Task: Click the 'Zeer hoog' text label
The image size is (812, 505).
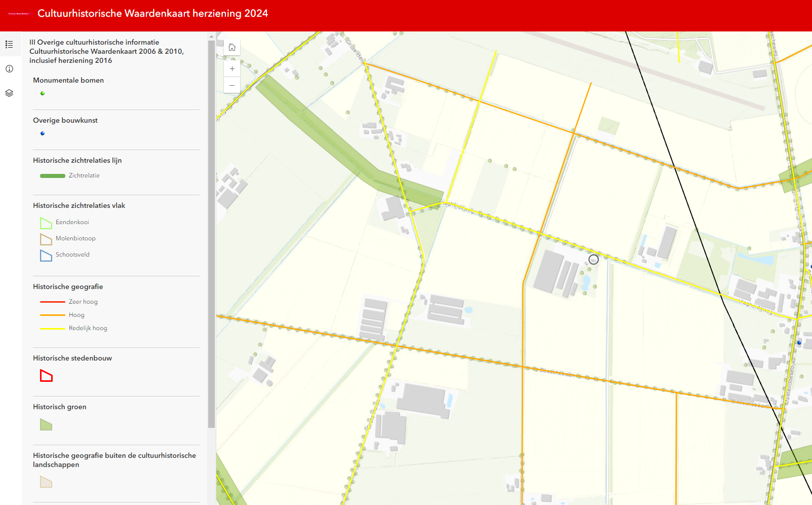Action: click(83, 302)
